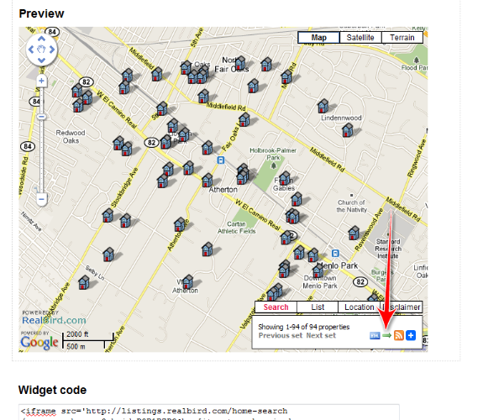Image resolution: width=504 pixels, height=420 pixels.
Task: Click the zoom slider handle
Action: point(41,114)
